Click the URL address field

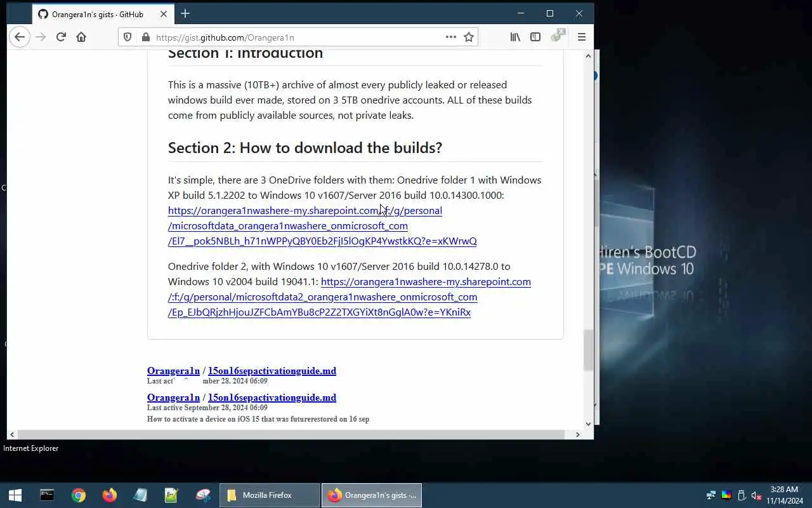pyautogui.click(x=297, y=37)
